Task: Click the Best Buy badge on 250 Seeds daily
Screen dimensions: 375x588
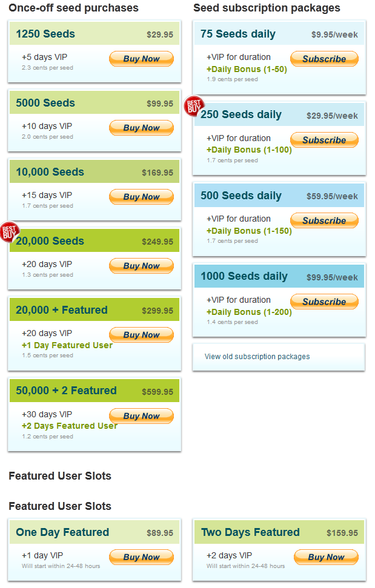Action: (x=193, y=105)
